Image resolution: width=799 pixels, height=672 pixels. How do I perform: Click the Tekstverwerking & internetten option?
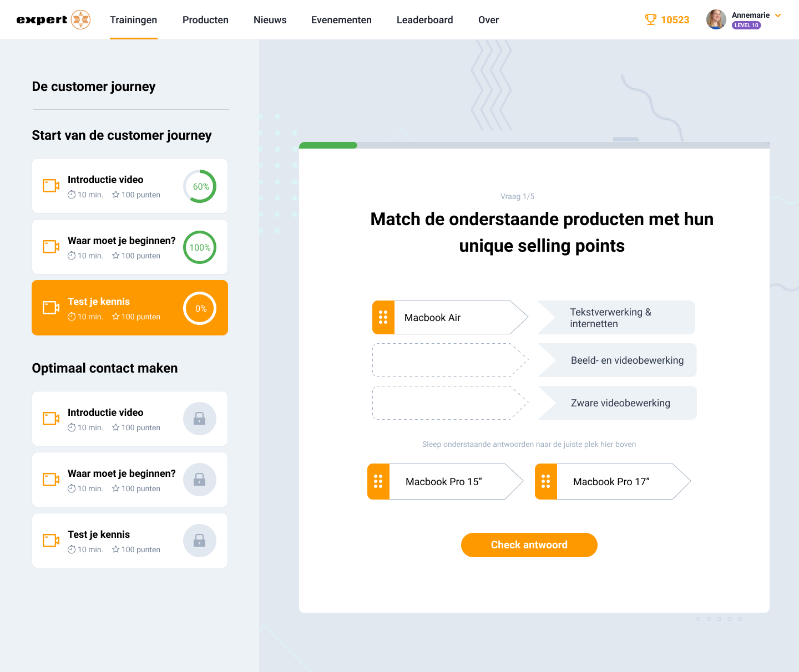coord(616,318)
